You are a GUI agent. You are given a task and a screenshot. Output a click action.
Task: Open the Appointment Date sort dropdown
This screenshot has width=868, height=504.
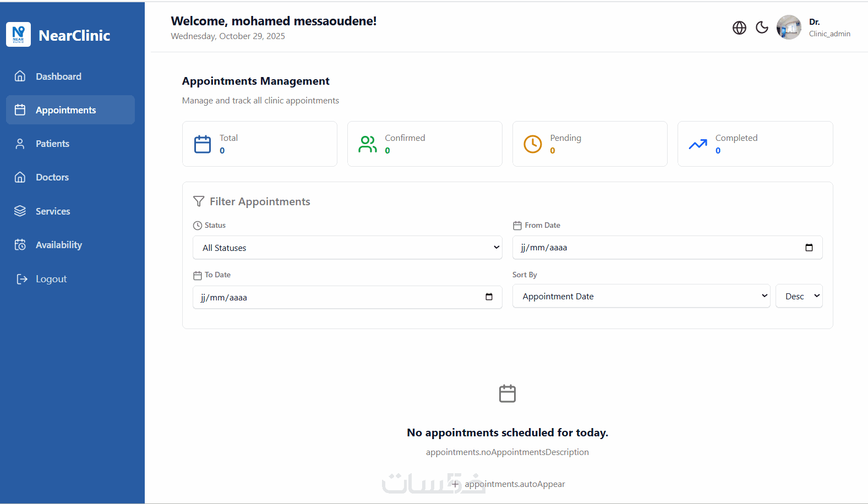(x=641, y=296)
